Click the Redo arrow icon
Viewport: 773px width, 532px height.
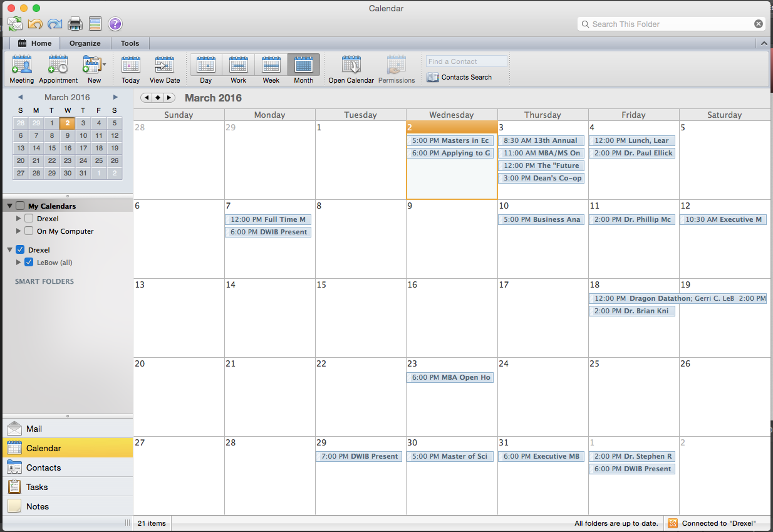pyautogui.click(x=55, y=24)
